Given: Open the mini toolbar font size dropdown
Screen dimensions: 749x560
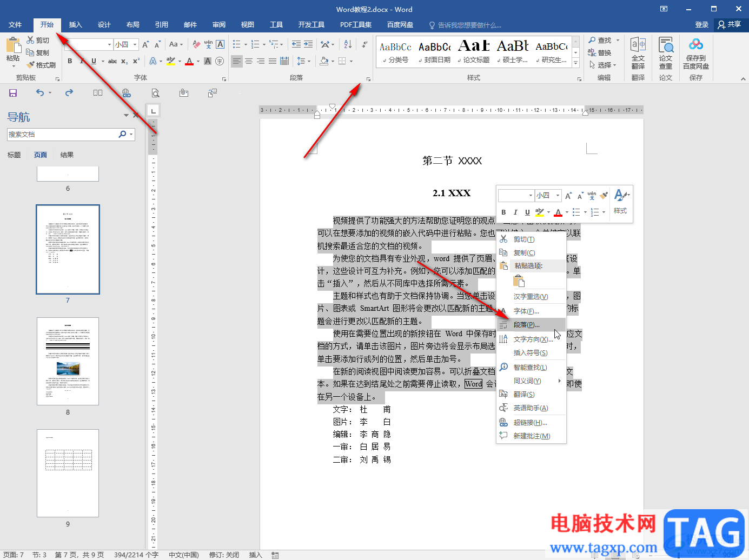Looking at the screenshot, I should [558, 196].
